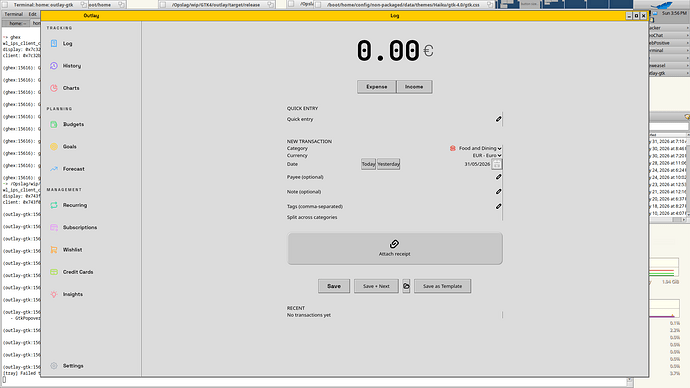The width and height of the screenshot is (690, 388).
Task: Open the Haiku leaf Deskbar menu
Action: [662, 5]
